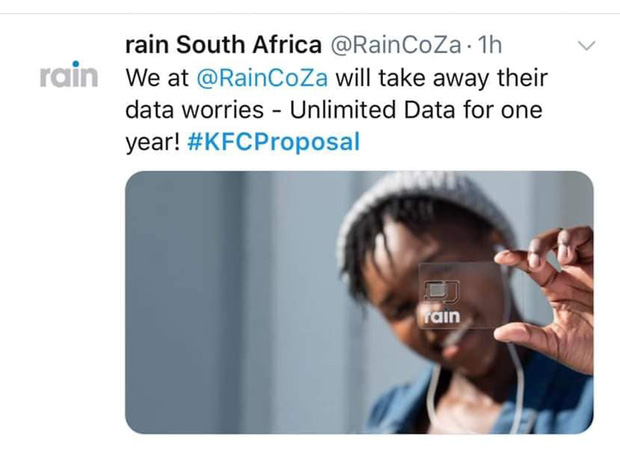Click the rain logo on the SIM card
This screenshot has height=449, width=620.
coord(441,316)
